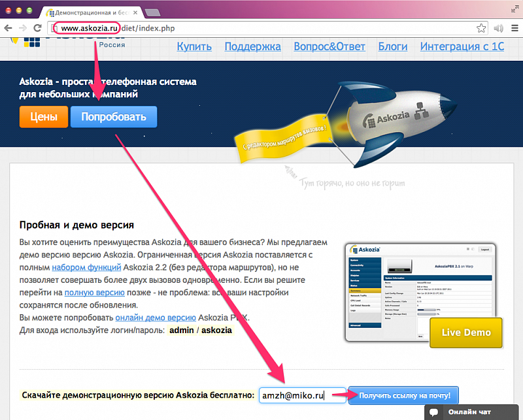Click the browser back arrow
523x420 pixels.
pos(8,28)
